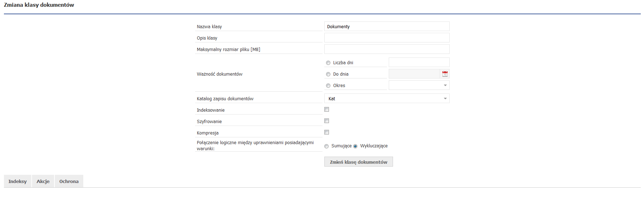Screen dimensions: 644x198
Task: Open the Akcje tab
Action: point(43,181)
